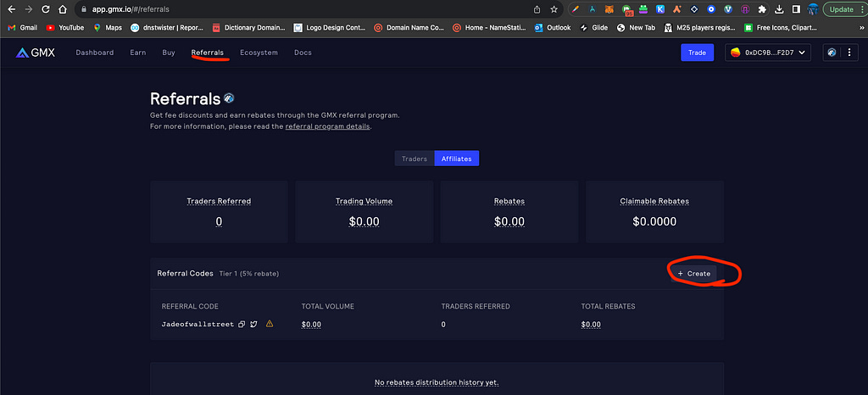Open the Free Icons, Clipart bookmark
The height and width of the screenshot is (395, 868).
[781, 27]
